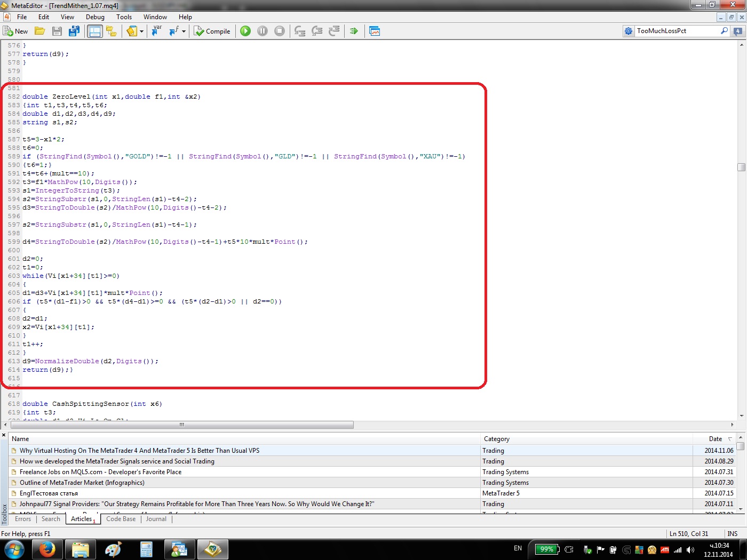Open the Debug menu

(95, 17)
